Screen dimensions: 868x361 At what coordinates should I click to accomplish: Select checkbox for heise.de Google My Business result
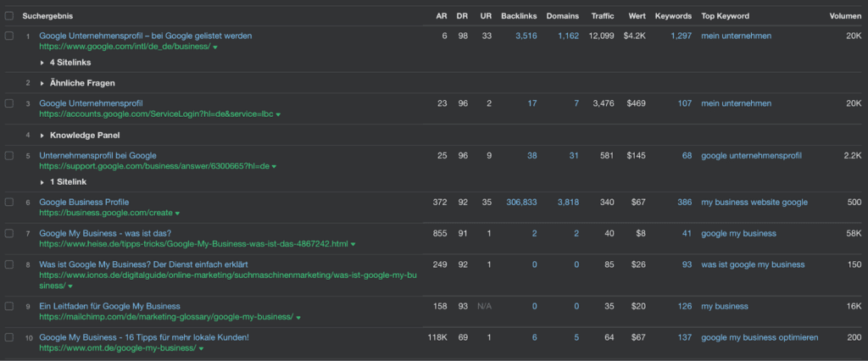(x=8, y=234)
